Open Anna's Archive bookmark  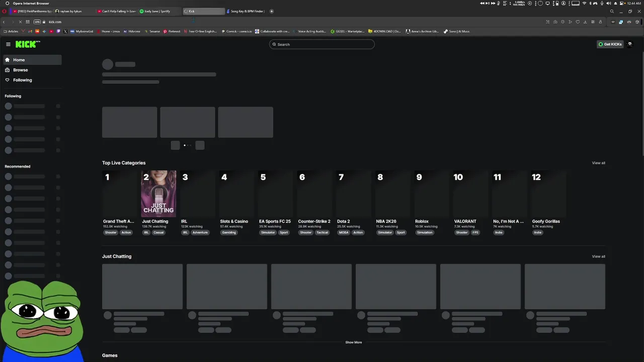(423, 31)
